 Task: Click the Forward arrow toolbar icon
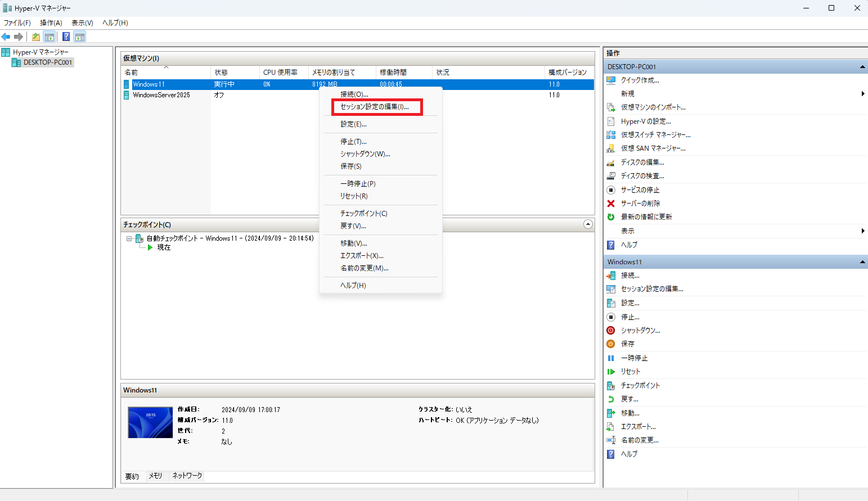point(19,37)
